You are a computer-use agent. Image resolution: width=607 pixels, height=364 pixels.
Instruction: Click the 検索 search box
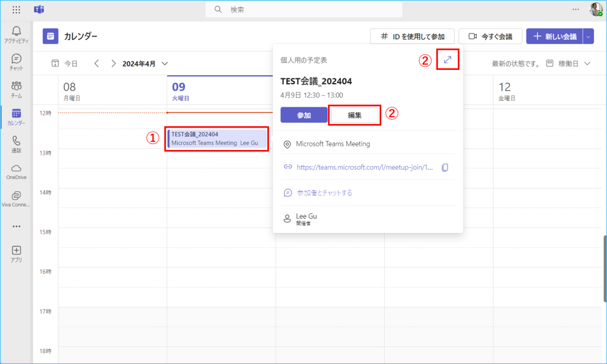pyautogui.click(x=303, y=9)
